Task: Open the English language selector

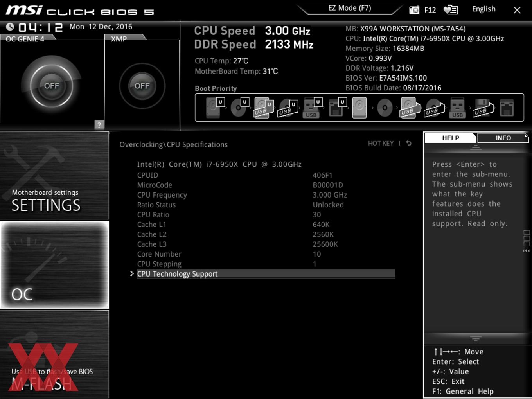Action: coord(484,9)
